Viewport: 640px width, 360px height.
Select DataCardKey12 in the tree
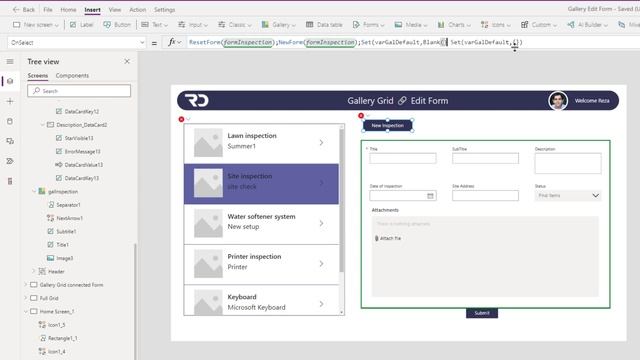tap(82, 111)
